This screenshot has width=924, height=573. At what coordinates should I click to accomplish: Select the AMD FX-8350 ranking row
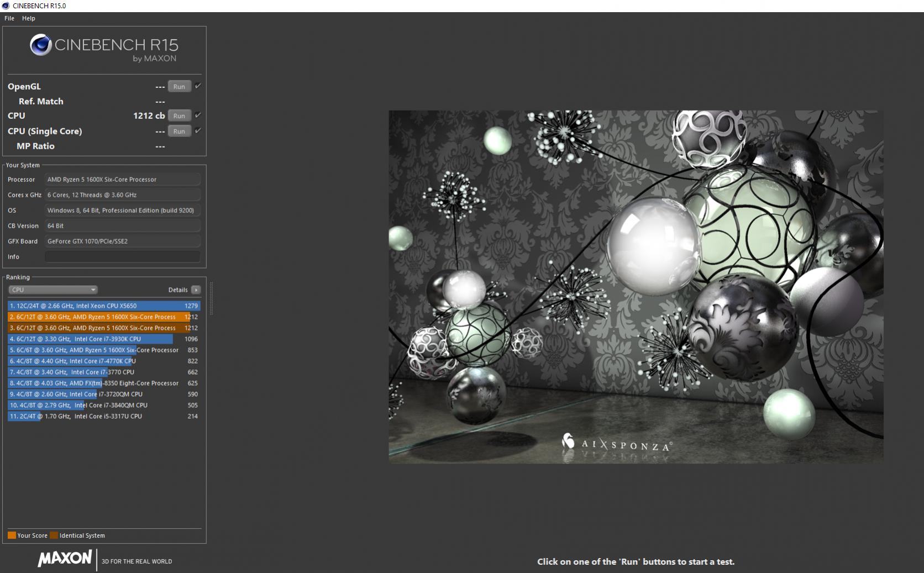coord(104,383)
